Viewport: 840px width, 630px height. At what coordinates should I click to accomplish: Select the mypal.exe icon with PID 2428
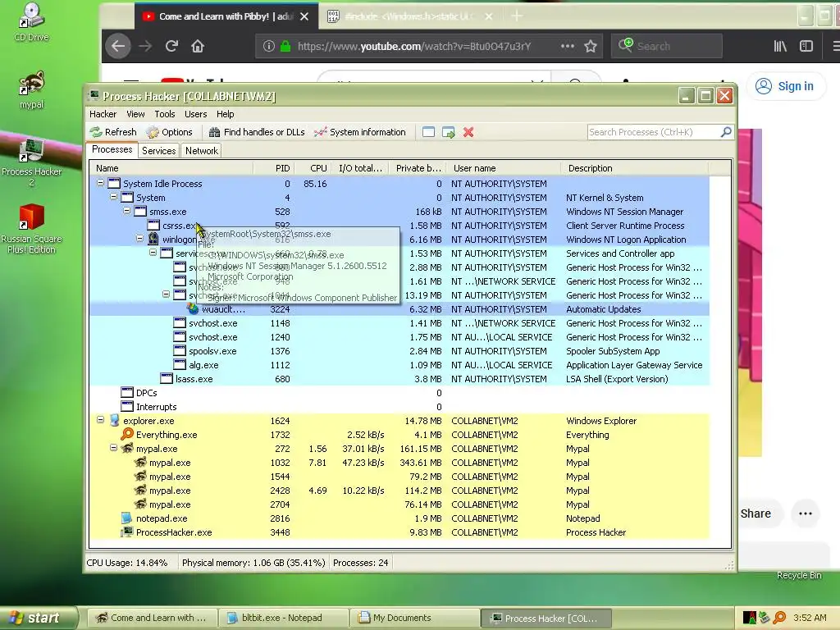pos(140,491)
